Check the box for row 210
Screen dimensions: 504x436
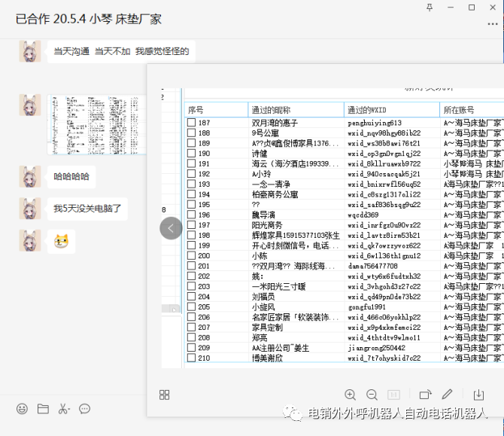pos(191,358)
